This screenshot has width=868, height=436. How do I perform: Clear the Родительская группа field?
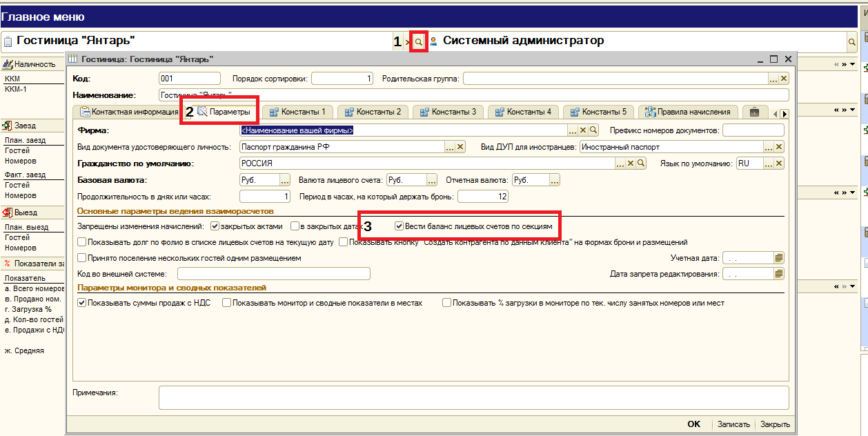tap(785, 79)
